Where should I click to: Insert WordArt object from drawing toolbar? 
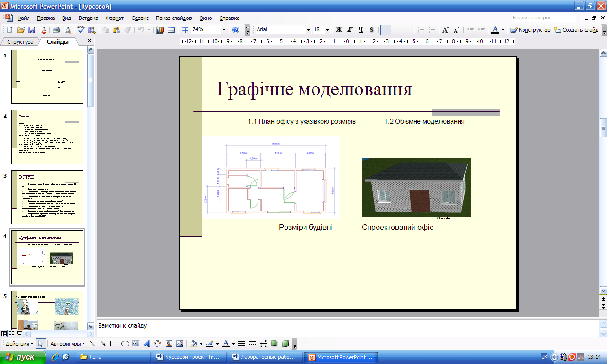147,344
